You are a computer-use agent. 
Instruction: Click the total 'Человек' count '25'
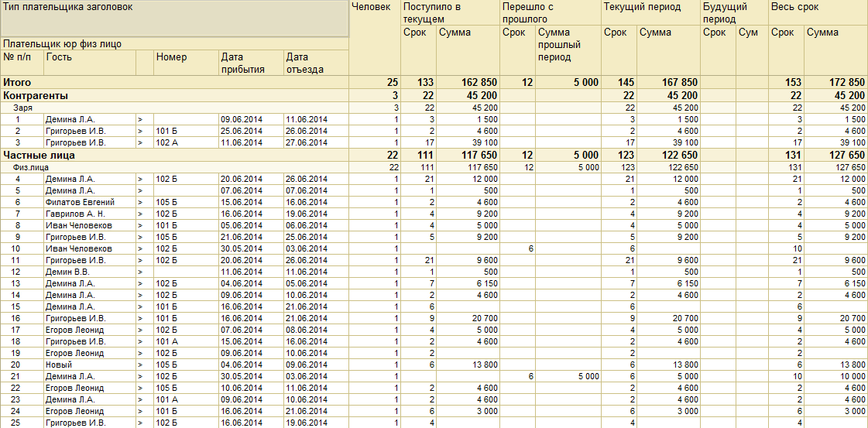click(x=375, y=82)
